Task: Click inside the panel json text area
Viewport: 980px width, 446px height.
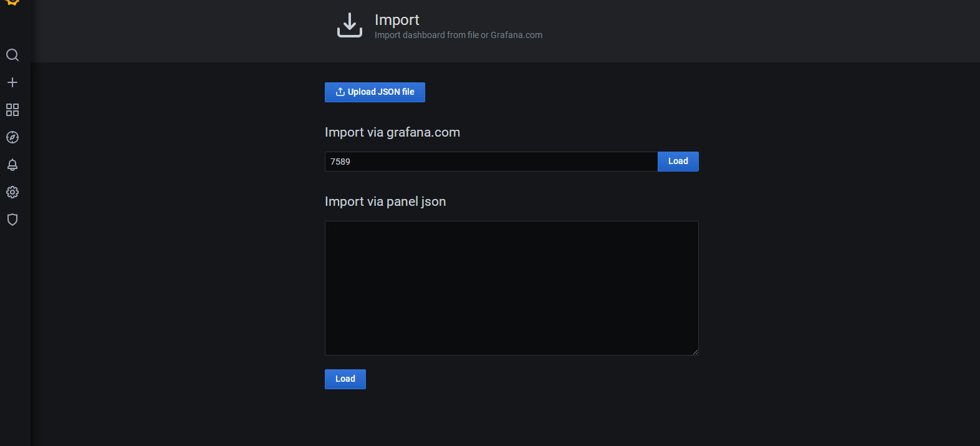Action: [512, 288]
